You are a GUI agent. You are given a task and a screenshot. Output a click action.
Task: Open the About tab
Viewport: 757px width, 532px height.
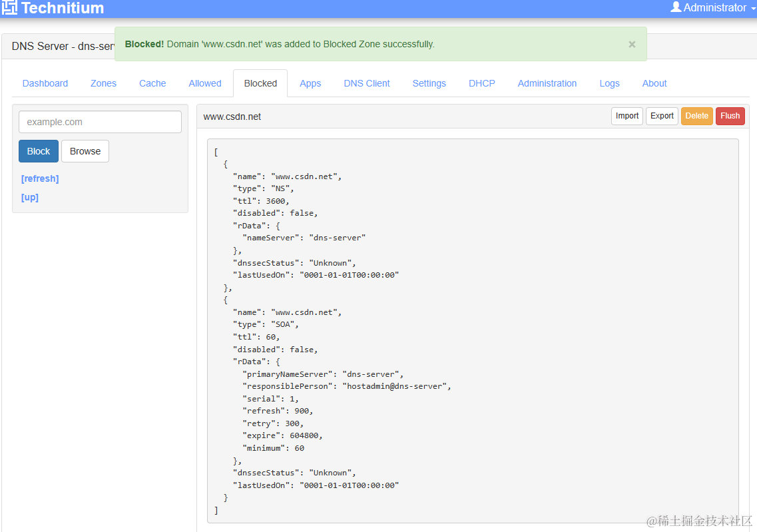click(654, 83)
